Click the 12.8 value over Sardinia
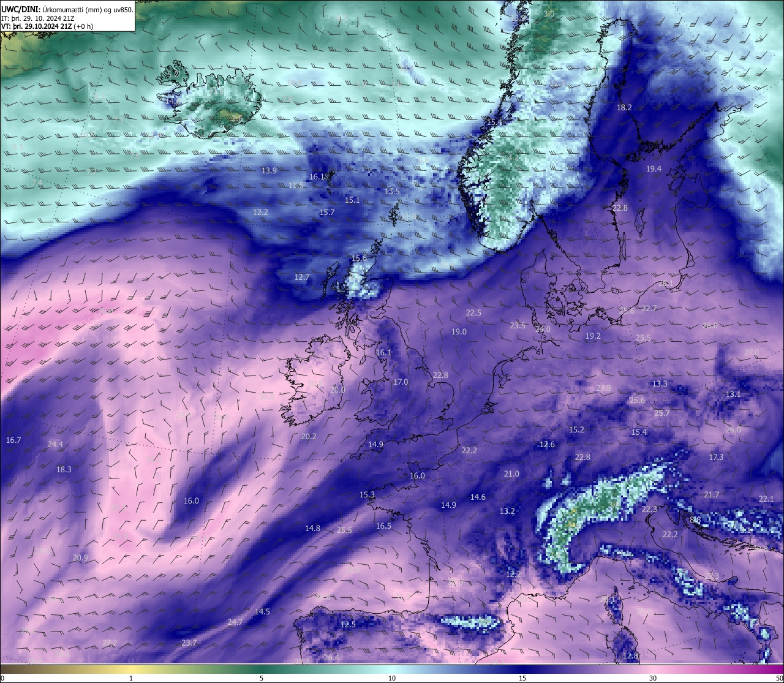 (x=630, y=655)
